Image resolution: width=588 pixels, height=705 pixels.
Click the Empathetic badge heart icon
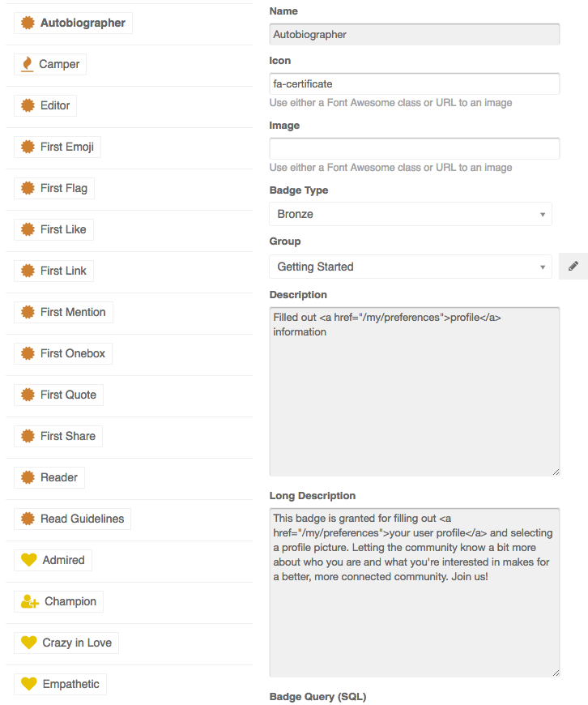29,684
